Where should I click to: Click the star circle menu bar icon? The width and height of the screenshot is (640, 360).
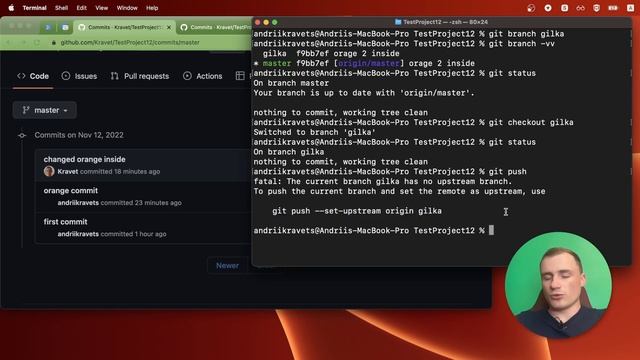[548, 8]
